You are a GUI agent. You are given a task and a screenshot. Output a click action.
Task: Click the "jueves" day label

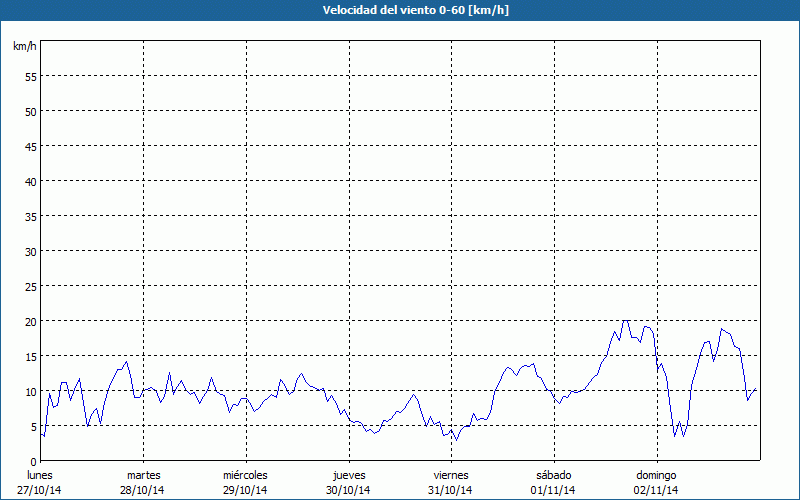pos(349,475)
